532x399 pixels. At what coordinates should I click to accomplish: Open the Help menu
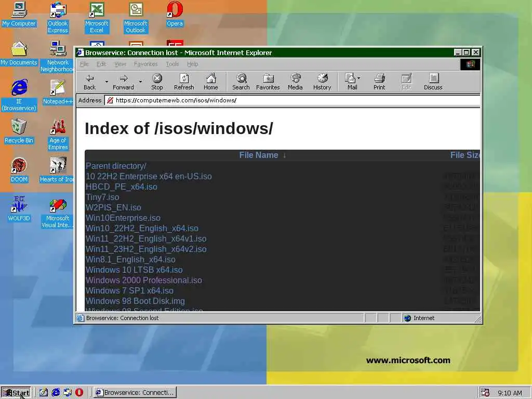tap(192, 64)
